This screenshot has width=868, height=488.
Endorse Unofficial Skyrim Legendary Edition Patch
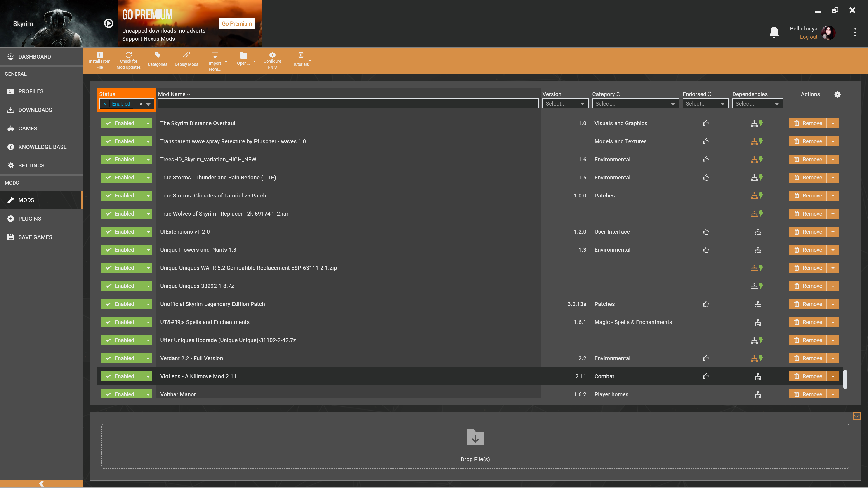pyautogui.click(x=705, y=304)
